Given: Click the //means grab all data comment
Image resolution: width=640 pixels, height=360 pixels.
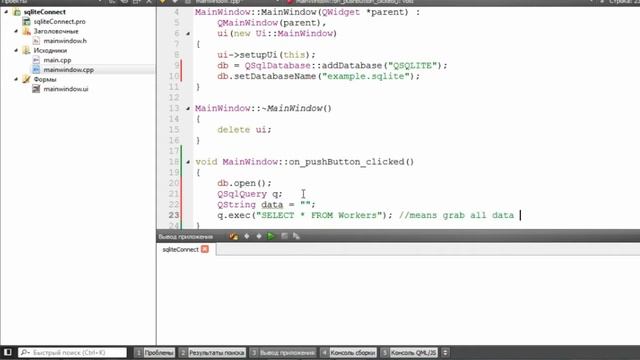Looking at the screenshot, I should pos(456,215).
